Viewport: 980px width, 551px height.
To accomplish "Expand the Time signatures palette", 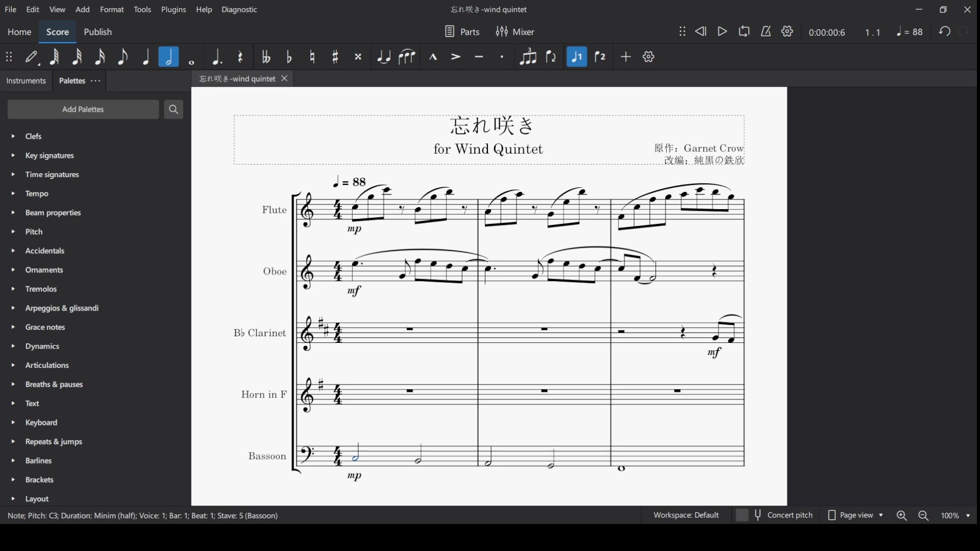I will tap(13, 174).
